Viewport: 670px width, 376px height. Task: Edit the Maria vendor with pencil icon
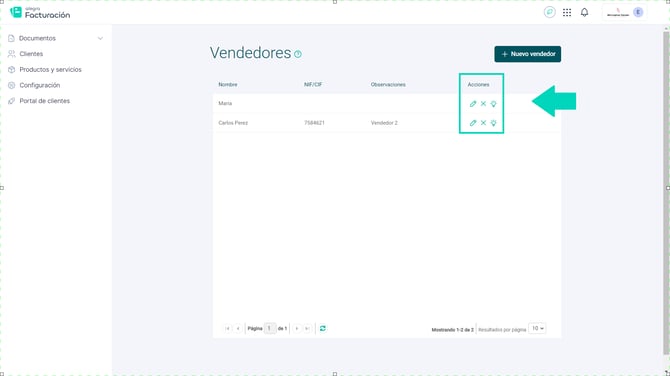click(473, 104)
